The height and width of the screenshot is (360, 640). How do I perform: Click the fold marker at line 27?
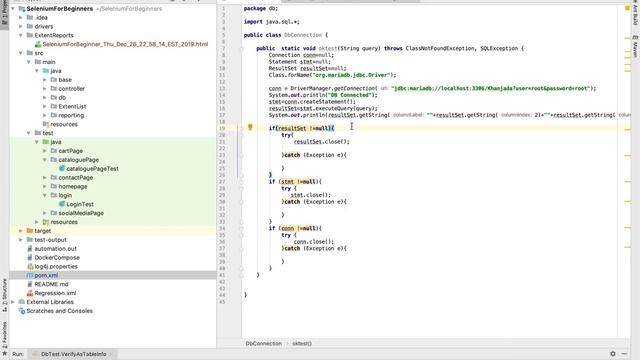coord(242,182)
